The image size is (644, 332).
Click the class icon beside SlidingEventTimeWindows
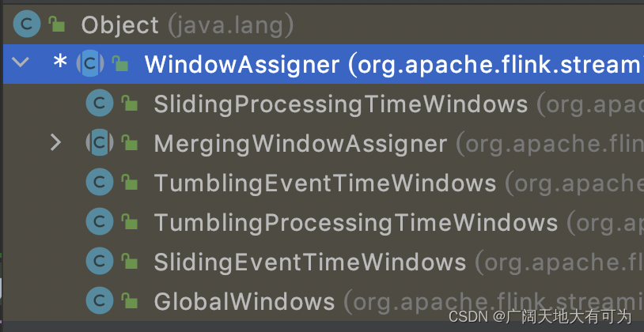click(100, 262)
